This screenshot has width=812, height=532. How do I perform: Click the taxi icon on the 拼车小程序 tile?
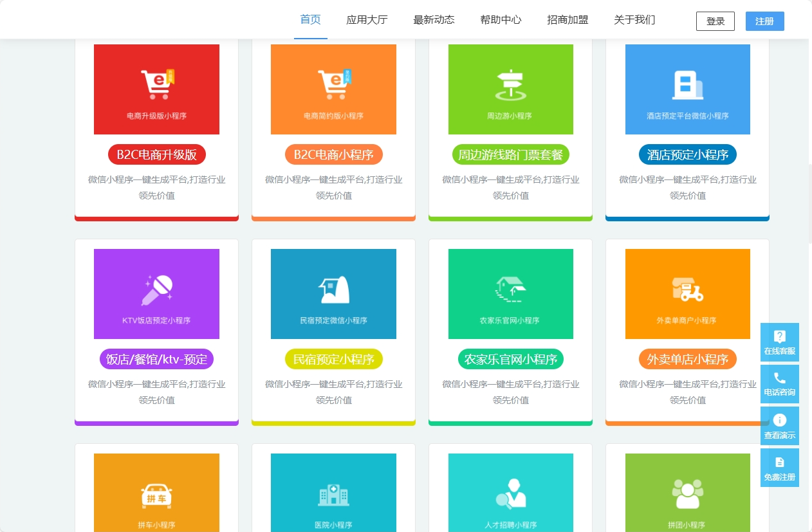(156, 495)
